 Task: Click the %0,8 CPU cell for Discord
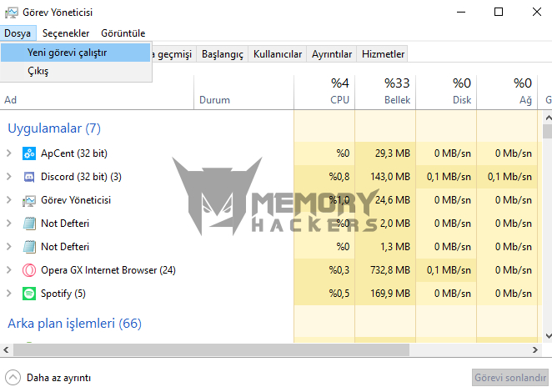[x=324, y=177]
